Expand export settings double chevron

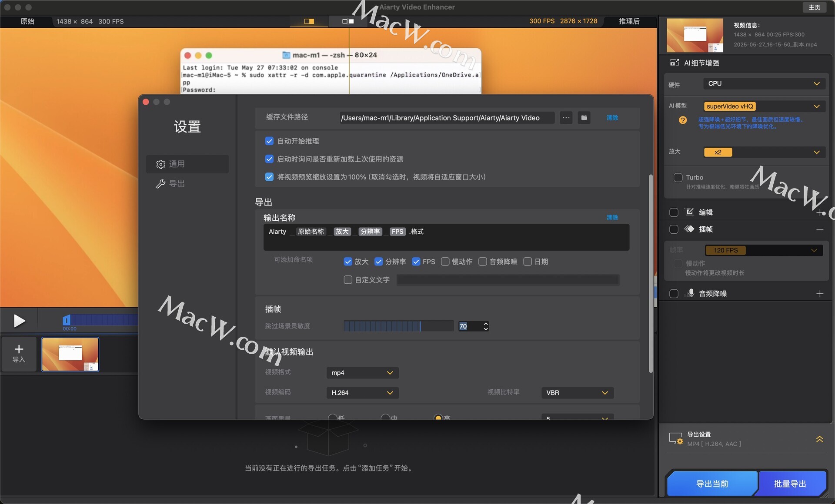[819, 439]
